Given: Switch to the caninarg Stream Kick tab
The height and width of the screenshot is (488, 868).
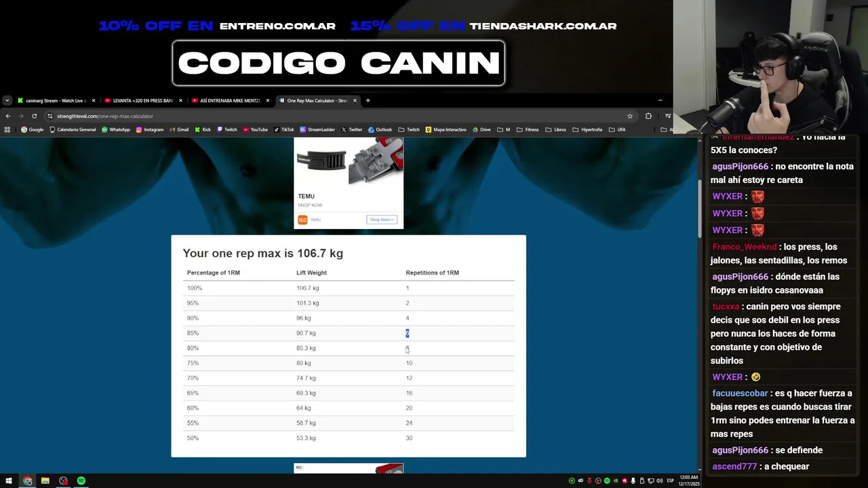Looking at the screenshot, I should (x=56, y=100).
